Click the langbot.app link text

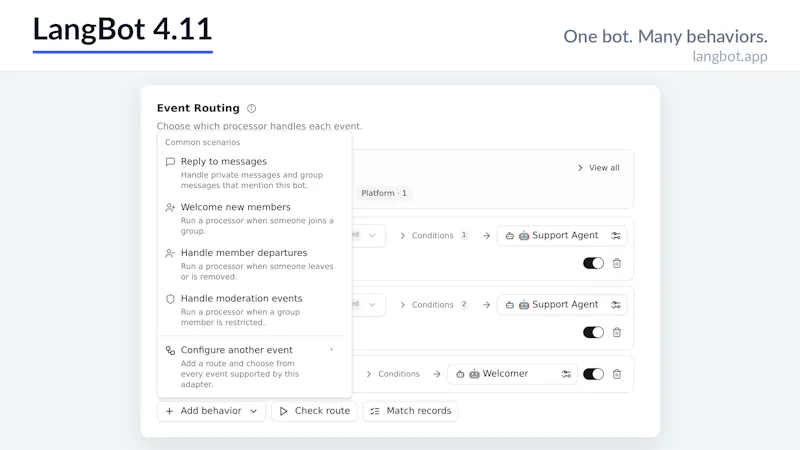point(730,56)
